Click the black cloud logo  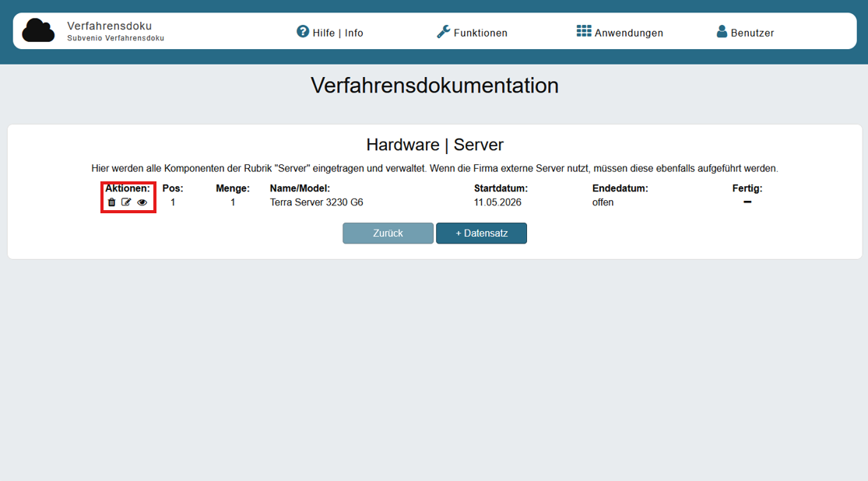pyautogui.click(x=38, y=30)
